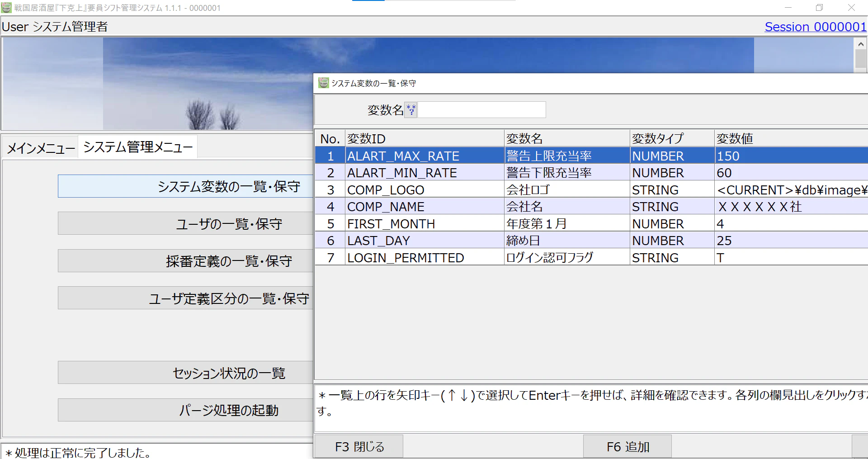Click the value 150 cell
Image resolution: width=868 pixels, height=459 pixels.
click(791, 156)
